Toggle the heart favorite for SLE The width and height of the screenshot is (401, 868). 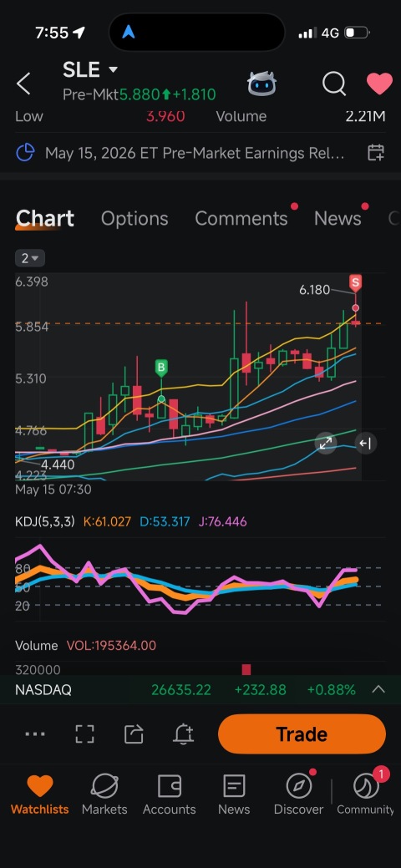tap(379, 84)
